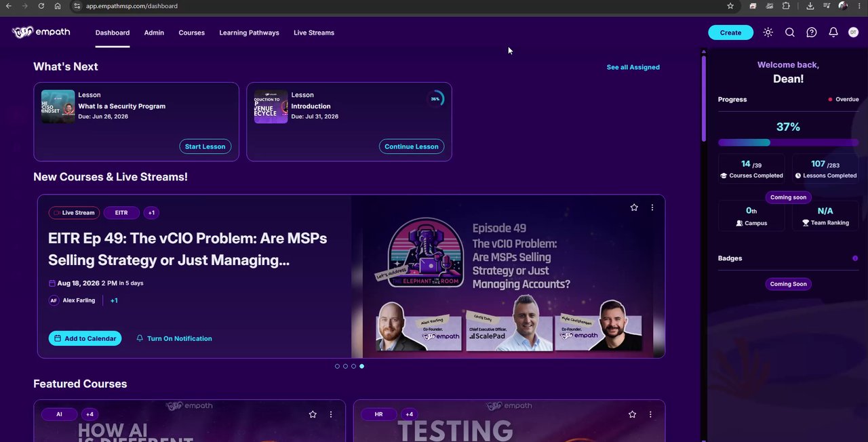The height and width of the screenshot is (442, 868).
Task: Toggle the light/dark theme sun icon
Action: coord(768,33)
